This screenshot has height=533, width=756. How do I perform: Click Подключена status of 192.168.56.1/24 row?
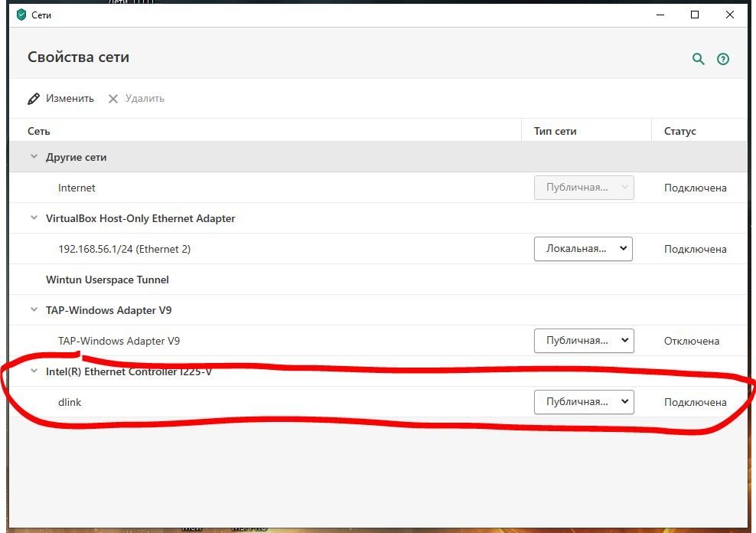(696, 250)
